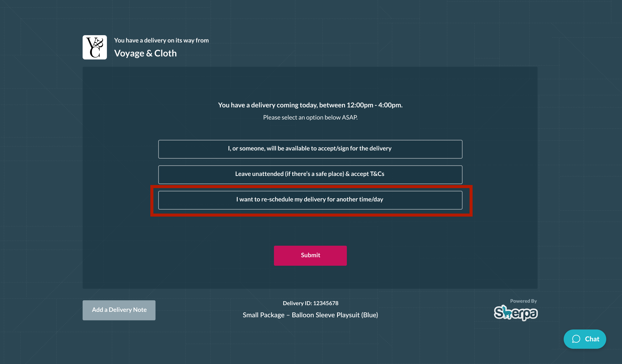The image size is (622, 364).
Task: Click the Chat label in chat widget
Action: 592,339
